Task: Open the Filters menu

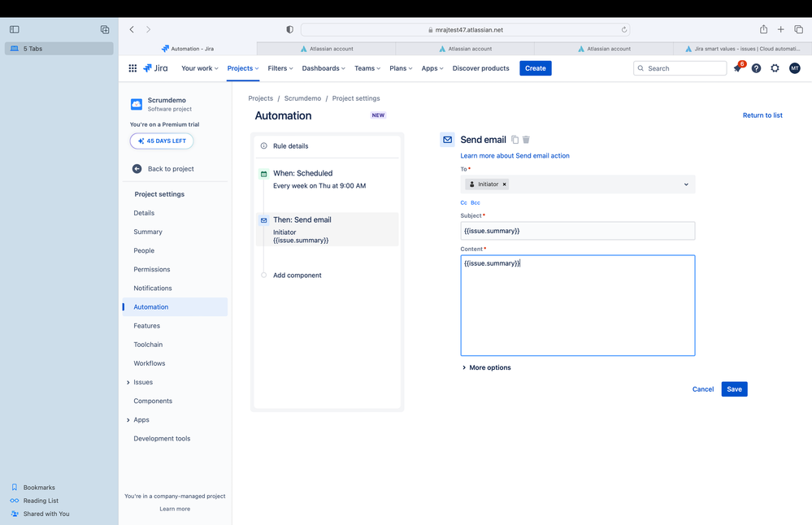Action: (280, 68)
